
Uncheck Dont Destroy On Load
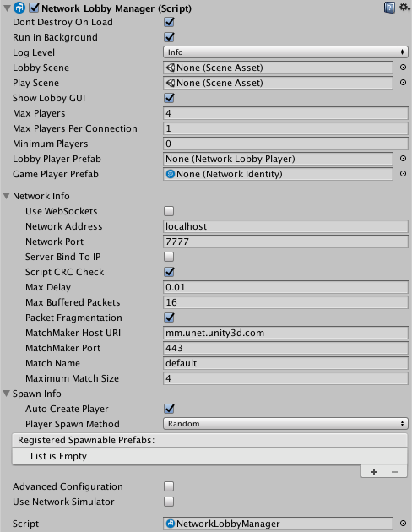(169, 22)
